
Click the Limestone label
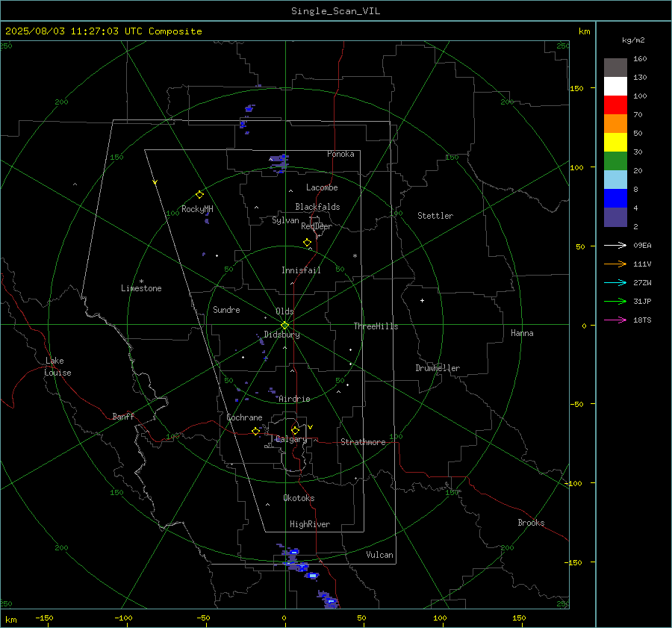pos(141,288)
